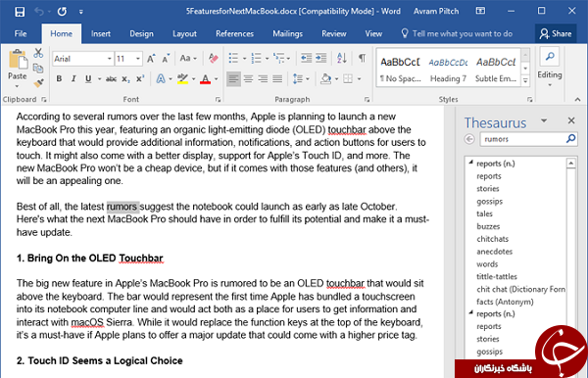
Task: Switch to the Insert ribbon tab
Action: point(101,33)
